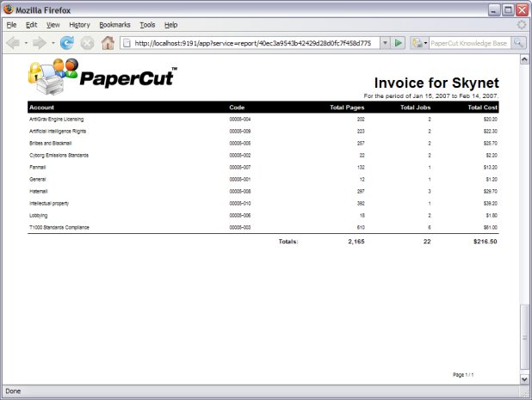Click the Account column header
532x400 pixels.
click(41, 108)
